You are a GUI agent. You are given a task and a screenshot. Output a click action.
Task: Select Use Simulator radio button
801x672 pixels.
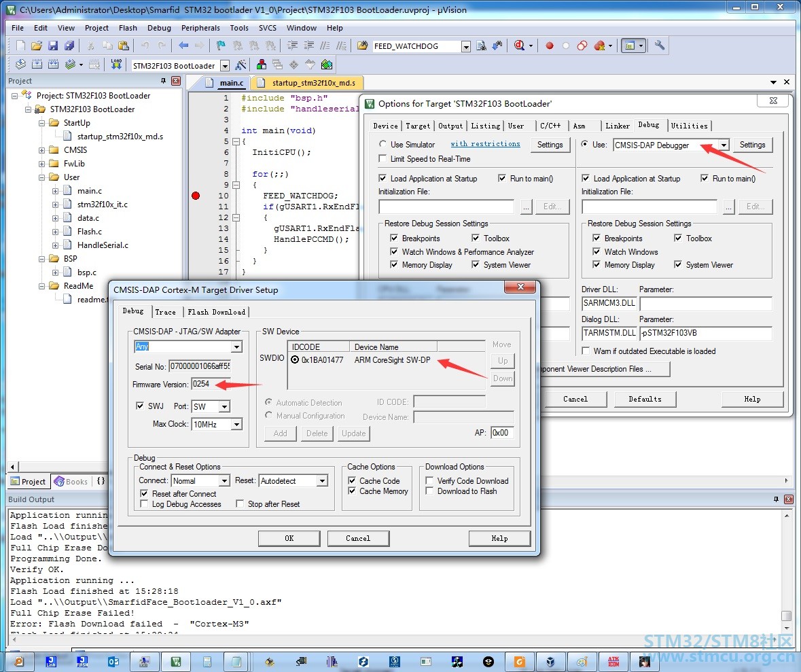[x=382, y=144]
